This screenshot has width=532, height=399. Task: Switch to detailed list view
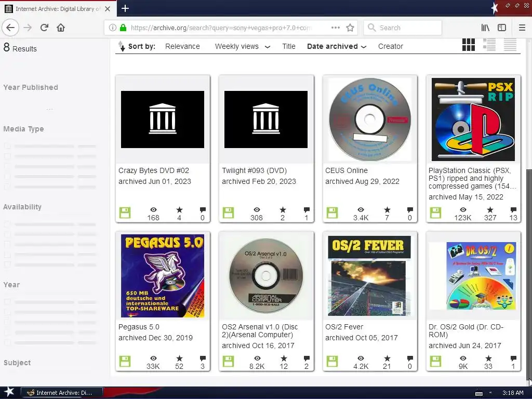click(x=489, y=45)
